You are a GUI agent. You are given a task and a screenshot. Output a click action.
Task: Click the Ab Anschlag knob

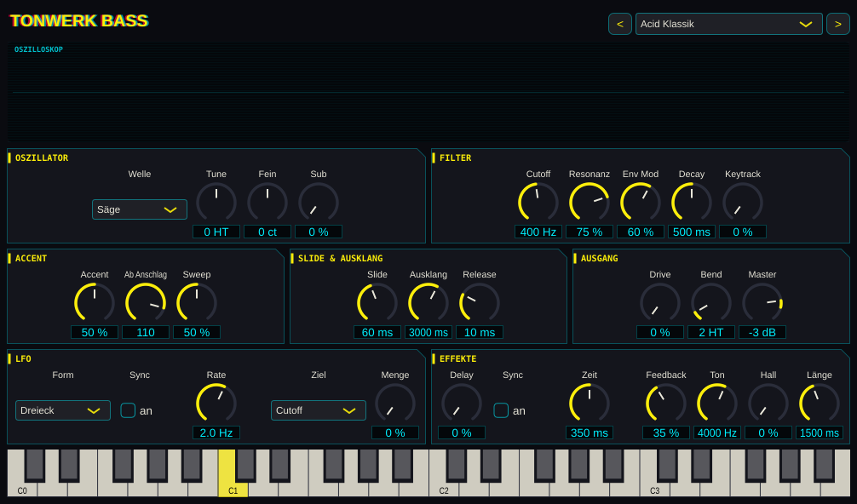point(146,303)
